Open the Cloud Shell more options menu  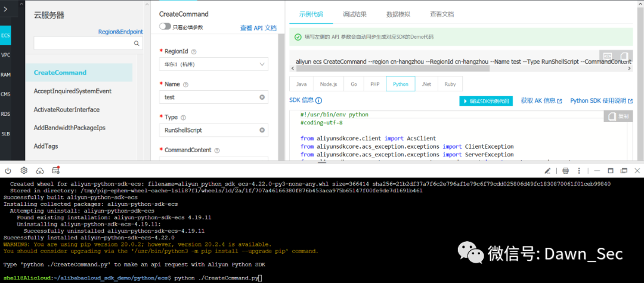tap(580, 170)
